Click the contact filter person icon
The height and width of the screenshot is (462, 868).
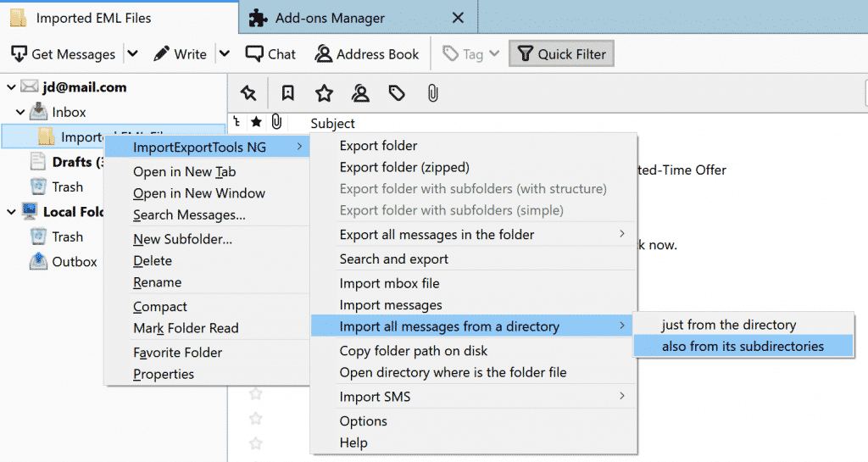pyautogui.click(x=360, y=93)
